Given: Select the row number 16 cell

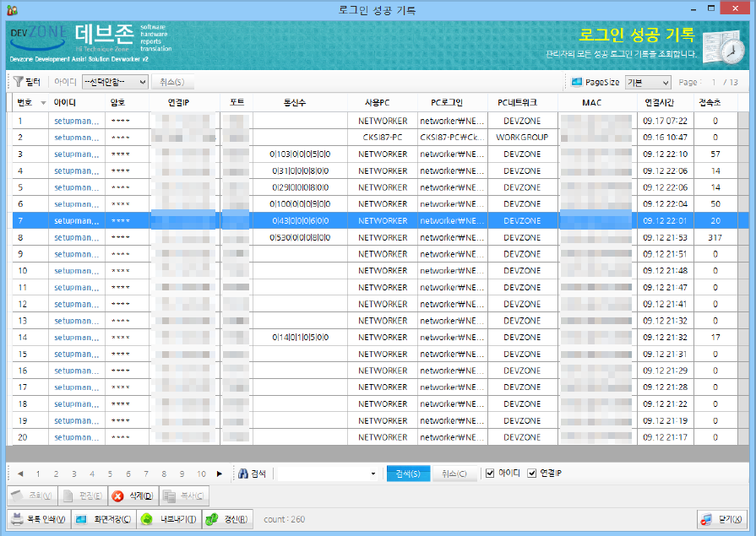Looking at the screenshot, I should point(30,371).
